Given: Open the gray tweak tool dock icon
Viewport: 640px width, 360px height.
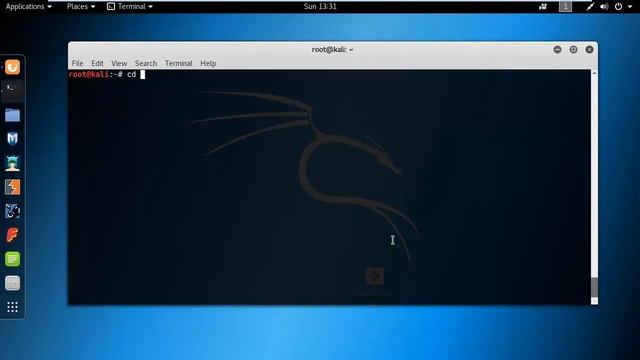Looking at the screenshot, I should 12,283.
